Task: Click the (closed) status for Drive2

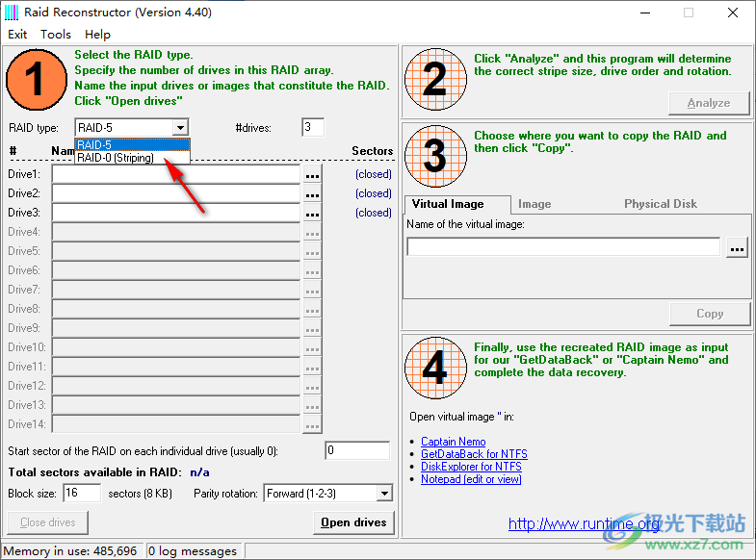Action: point(373,193)
